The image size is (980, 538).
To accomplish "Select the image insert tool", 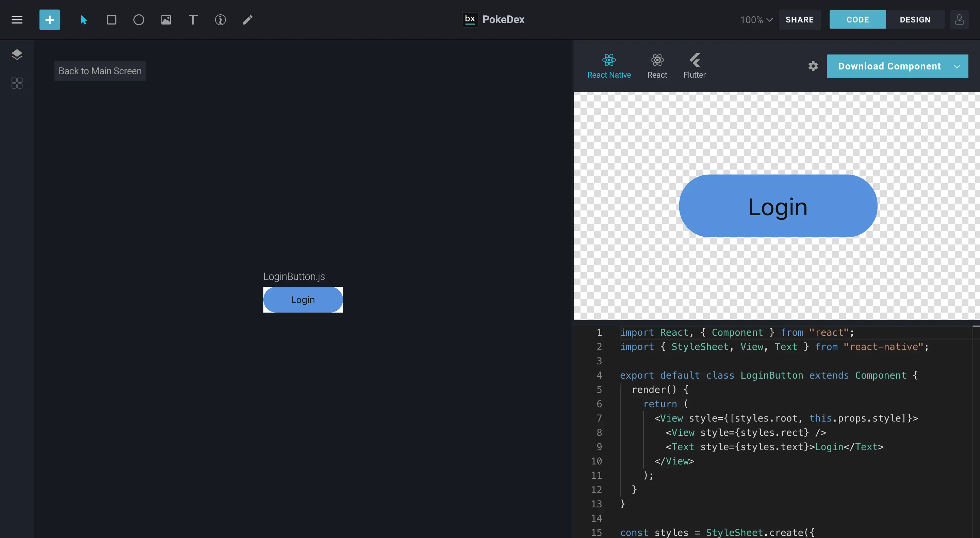I will point(165,18).
